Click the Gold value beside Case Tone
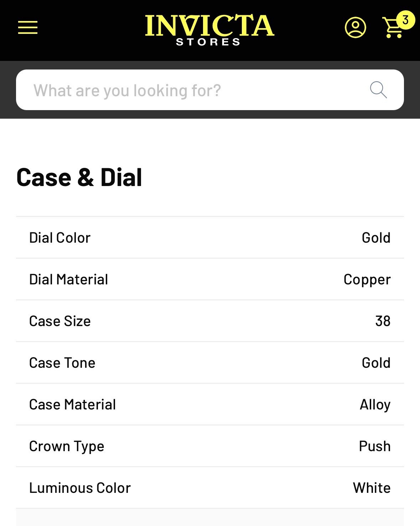Viewport: 420px width, 526px height. 376,363
